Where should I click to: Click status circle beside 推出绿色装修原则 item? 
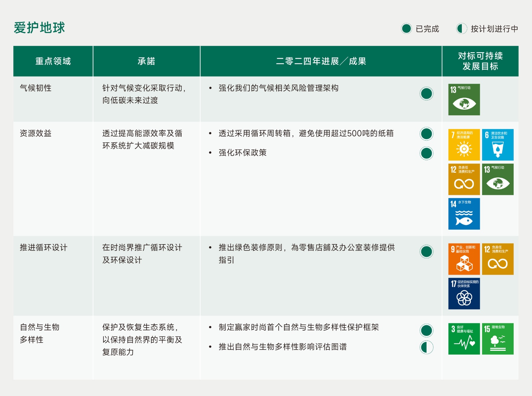point(427,251)
